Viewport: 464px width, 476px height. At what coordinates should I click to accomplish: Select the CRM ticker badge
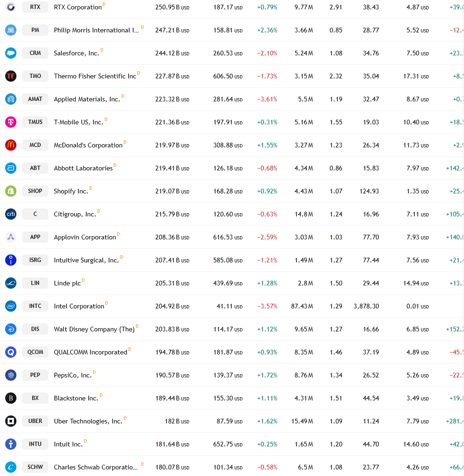[35, 53]
